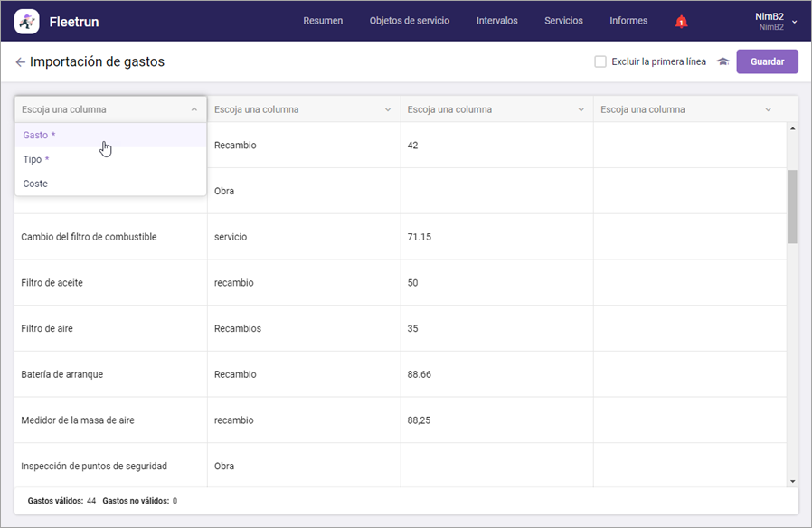Click the vertical scrollbar thumb in table

pos(792,206)
